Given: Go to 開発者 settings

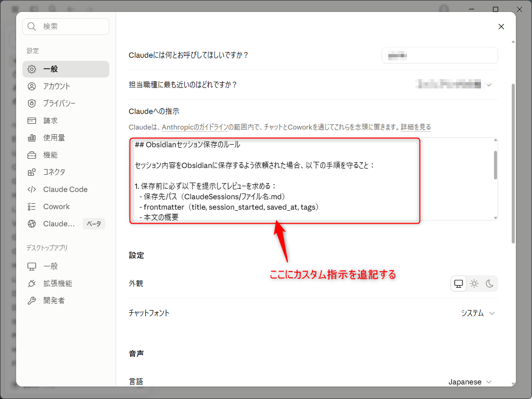Looking at the screenshot, I should 66,301.
